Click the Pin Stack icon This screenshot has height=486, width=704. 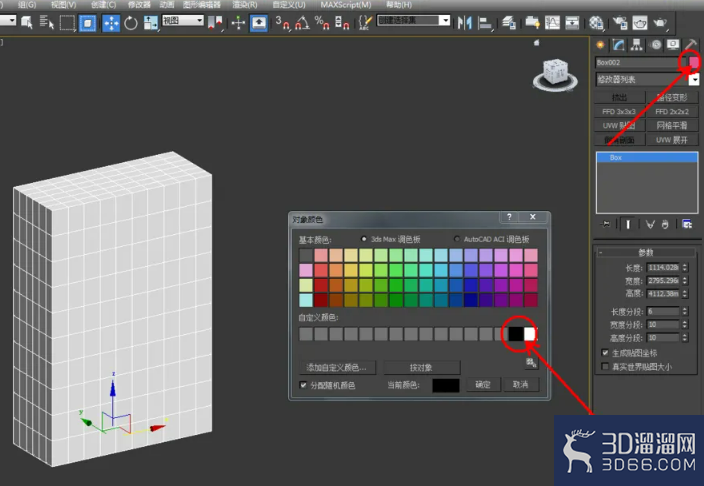click(x=605, y=224)
